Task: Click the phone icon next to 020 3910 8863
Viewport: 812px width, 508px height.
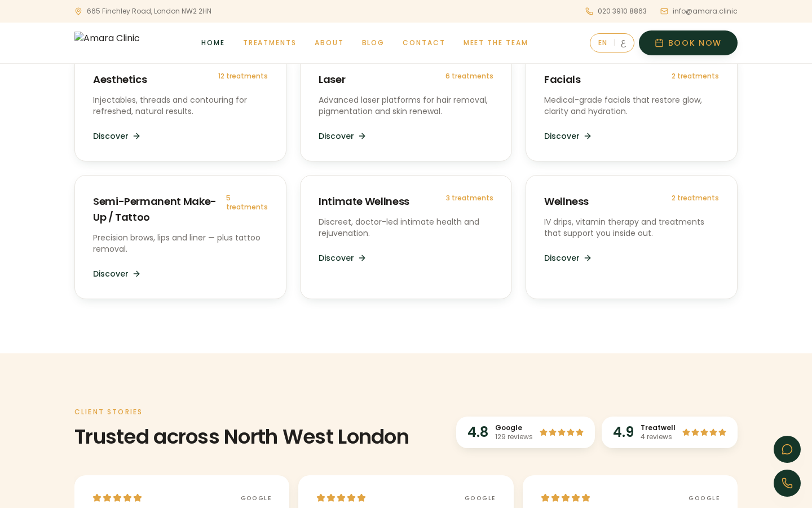Action: tap(589, 11)
